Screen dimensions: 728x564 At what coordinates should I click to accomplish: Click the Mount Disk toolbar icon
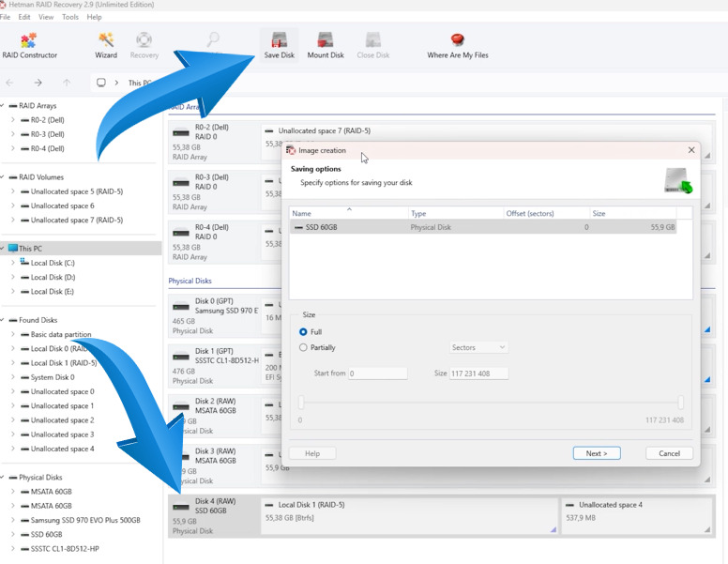326,46
